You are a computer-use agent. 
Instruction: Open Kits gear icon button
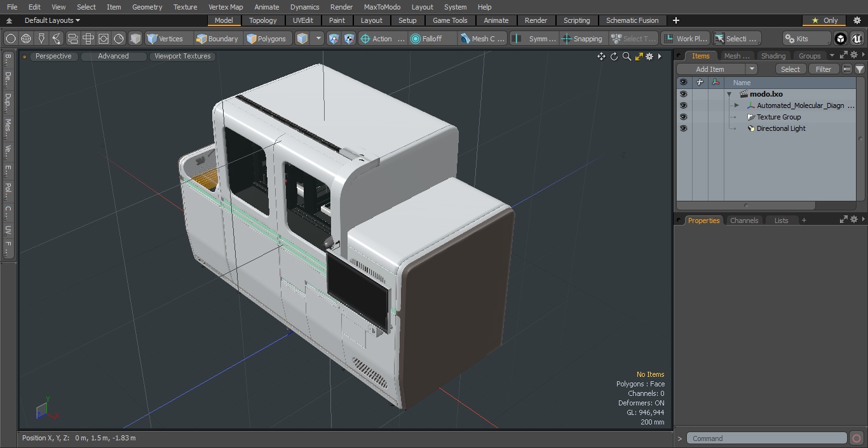(x=806, y=39)
